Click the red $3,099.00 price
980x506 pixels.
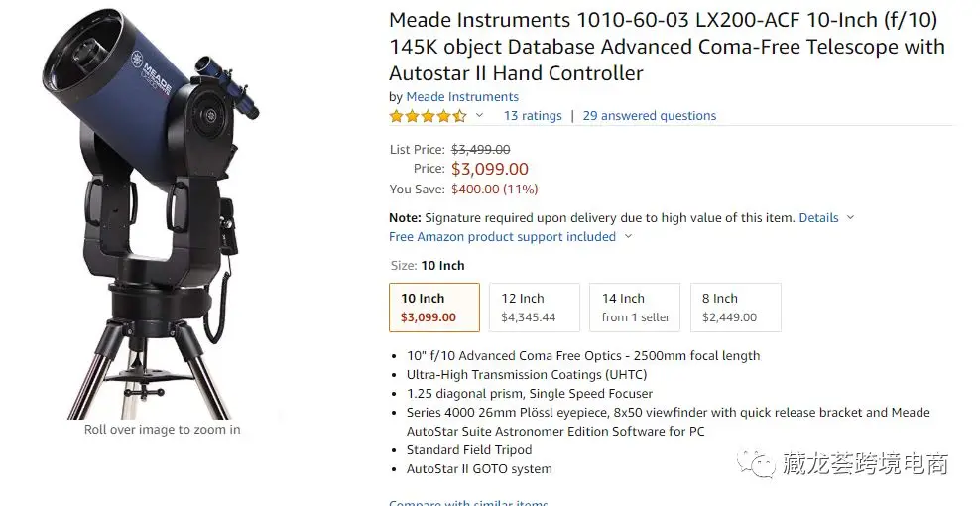(x=490, y=169)
